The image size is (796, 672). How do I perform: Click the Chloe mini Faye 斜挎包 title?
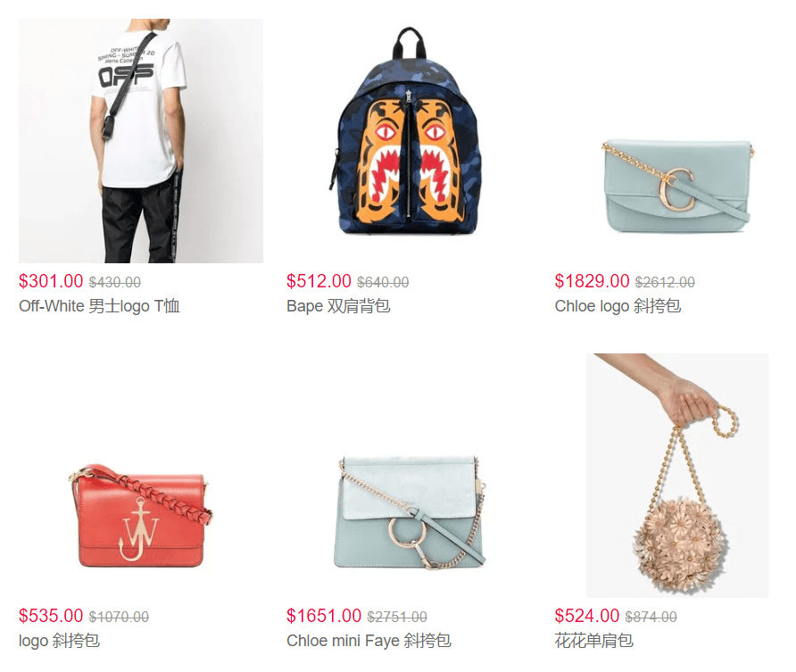pos(369,641)
